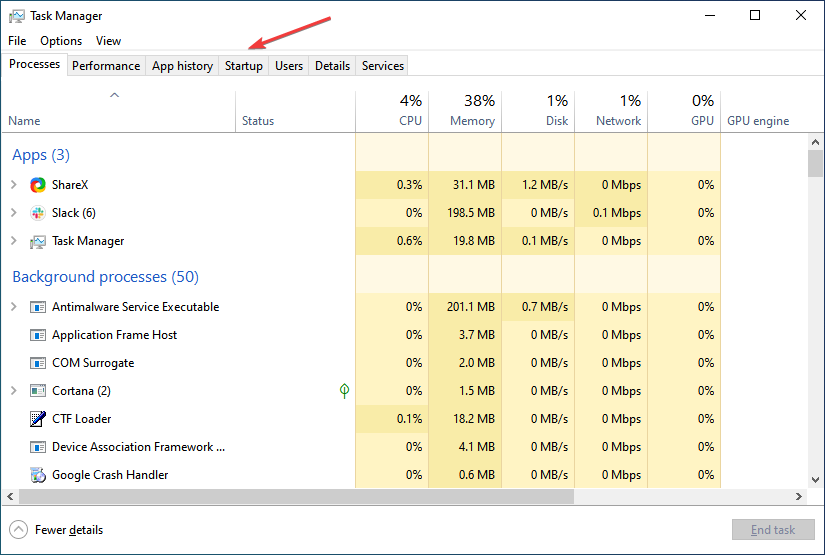This screenshot has height=555, width=825.
Task: Click the vertical scrollbar down arrow
Action: (816, 480)
